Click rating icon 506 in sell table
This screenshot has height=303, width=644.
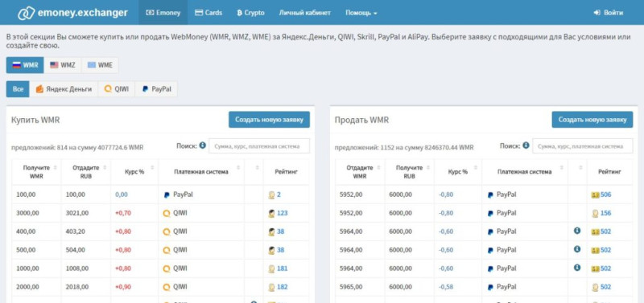pyautogui.click(x=595, y=194)
